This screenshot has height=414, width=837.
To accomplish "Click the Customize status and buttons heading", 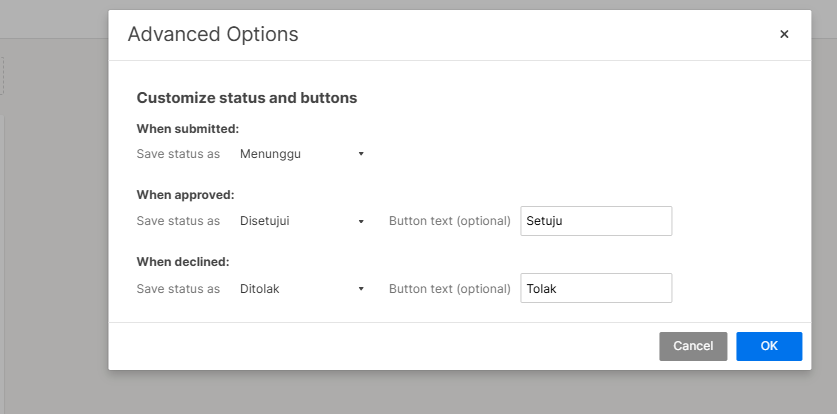I will [247, 98].
